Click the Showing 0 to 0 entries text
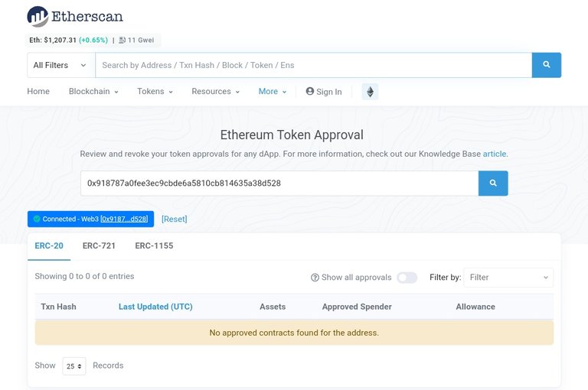The image size is (588, 390). coord(84,277)
